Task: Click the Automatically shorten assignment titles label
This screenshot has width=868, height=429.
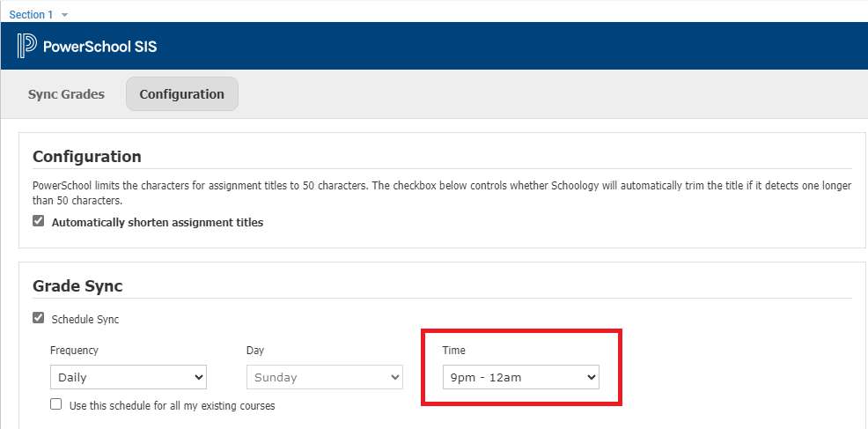Action: pyautogui.click(x=157, y=223)
